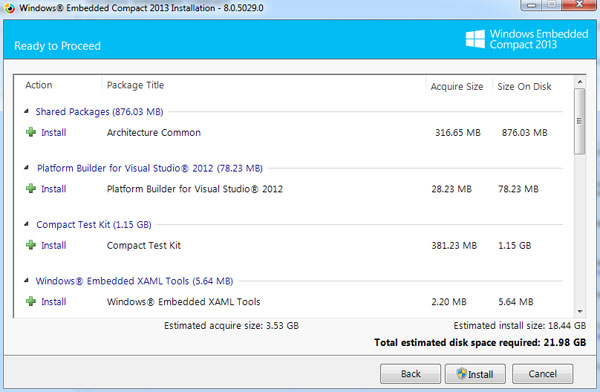The height and width of the screenshot is (392, 600).
Task: Click the 28.23 MB acquire size value
Action: 452,189
